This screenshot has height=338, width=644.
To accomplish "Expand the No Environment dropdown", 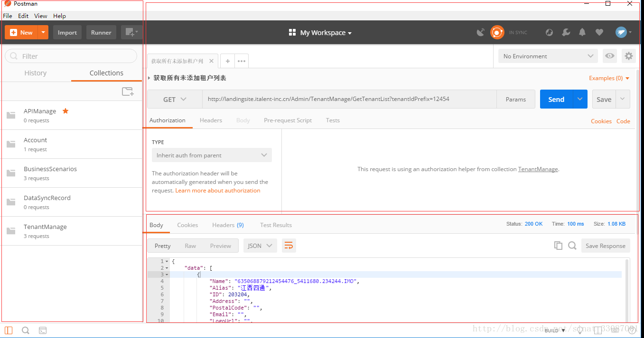I will tap(548, 56).
